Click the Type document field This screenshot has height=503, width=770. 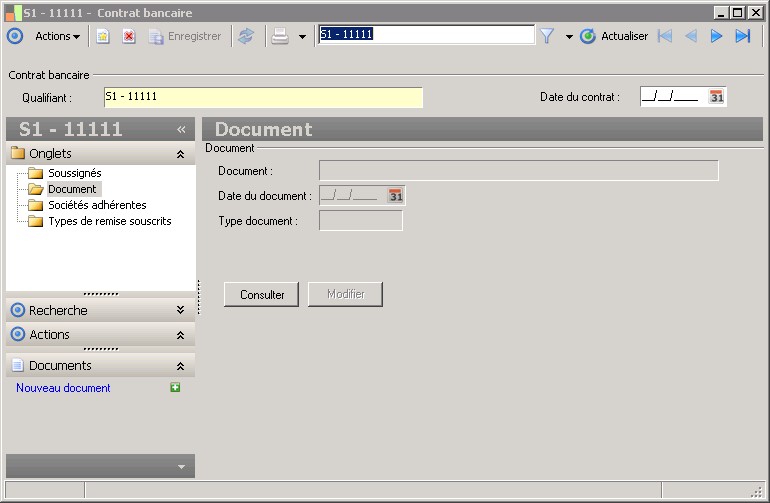point(361,221)
